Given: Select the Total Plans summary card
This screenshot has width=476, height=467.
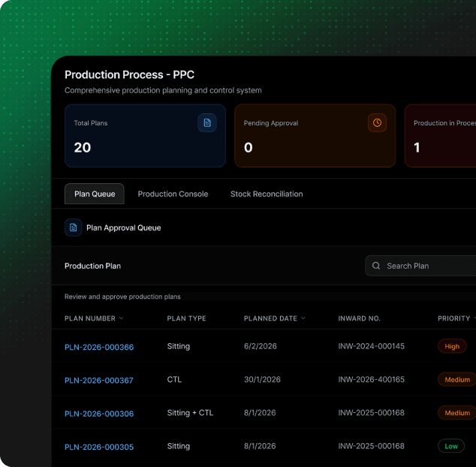Looking at the screenshot, I should 145,136.
